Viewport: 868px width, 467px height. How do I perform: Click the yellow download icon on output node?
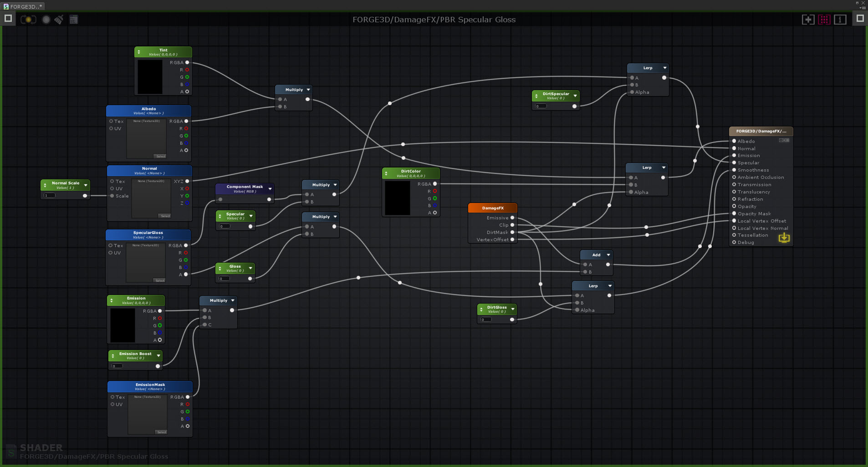coord(784,238)
